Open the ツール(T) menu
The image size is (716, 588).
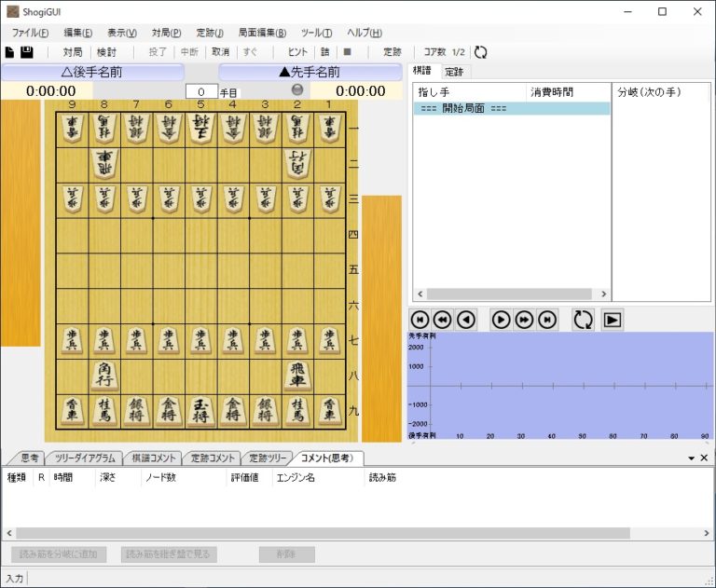(x=316, y=33)
